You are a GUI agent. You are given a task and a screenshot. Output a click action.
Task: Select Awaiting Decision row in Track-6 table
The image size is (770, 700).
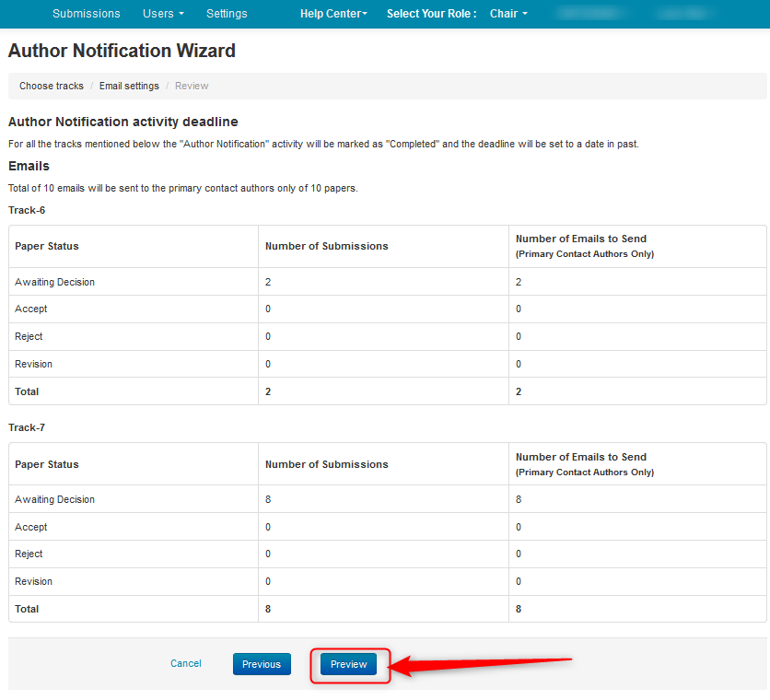(x=55, y=282)
